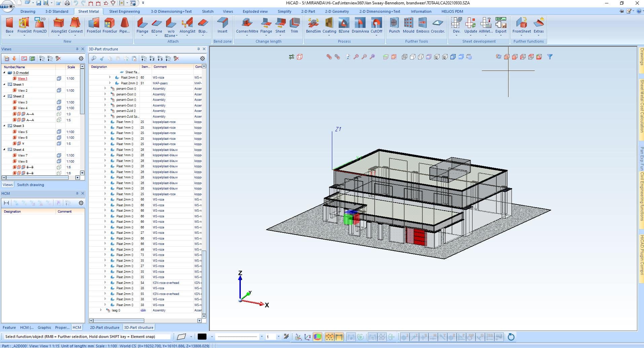Open the Views panel settings gear
644x348 pixels.
pyautogui.click(x=81, y=58)
